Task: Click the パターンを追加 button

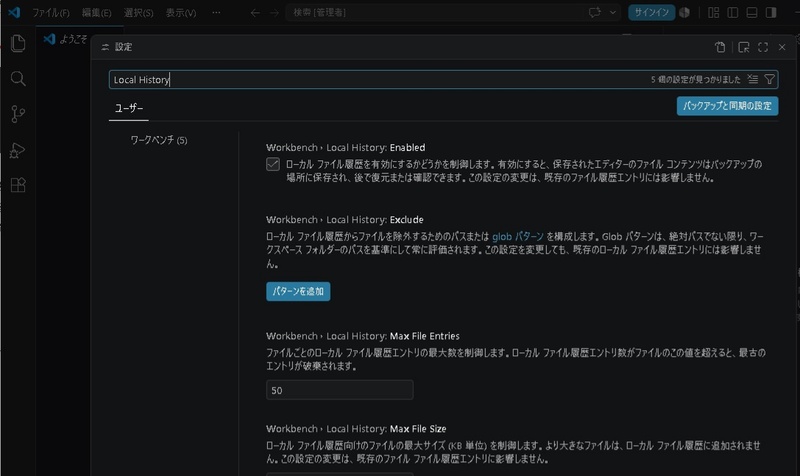Action: [x=298, y=291]
